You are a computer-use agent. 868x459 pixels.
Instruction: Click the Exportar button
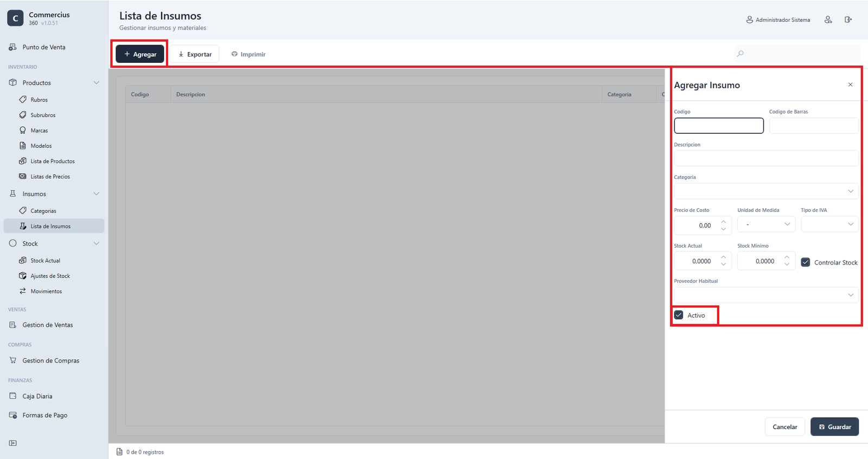[195, 54]
